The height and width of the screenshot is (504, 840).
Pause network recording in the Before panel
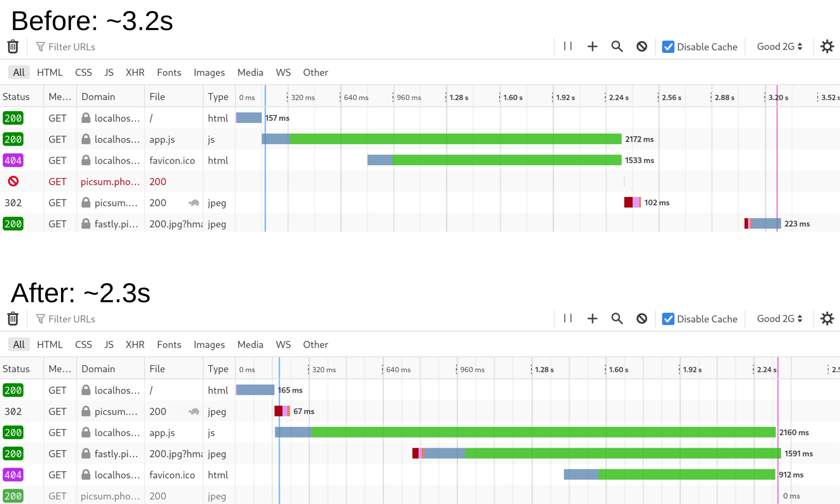pos(568,46)
